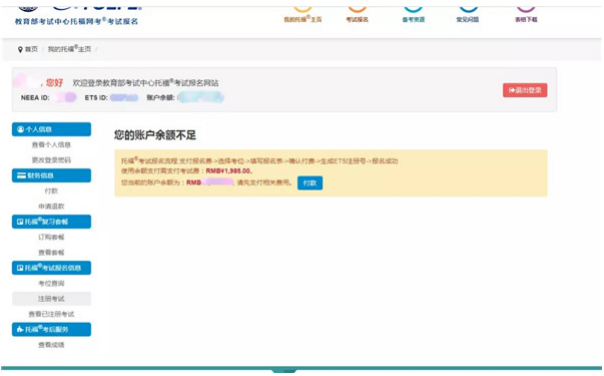The image size is (604, 376).
Task: Expand the 托福考试报名信息 sidebar section
Action: [52, 268]
